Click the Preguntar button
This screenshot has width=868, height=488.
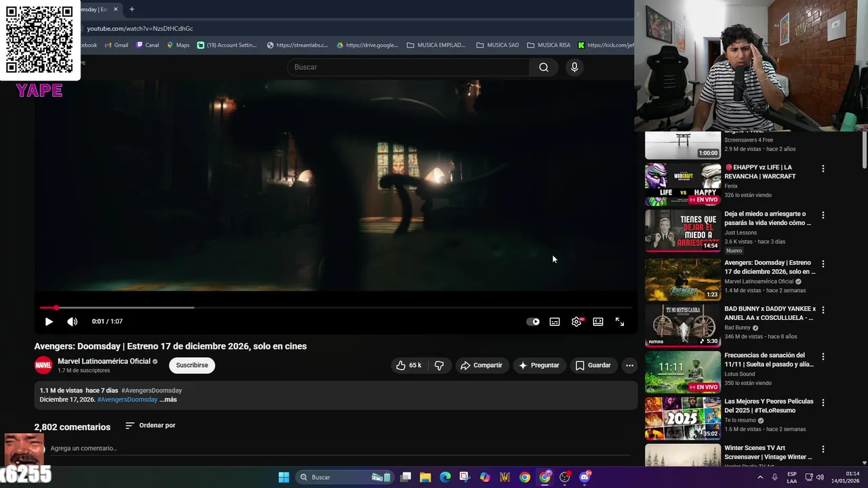539,365
